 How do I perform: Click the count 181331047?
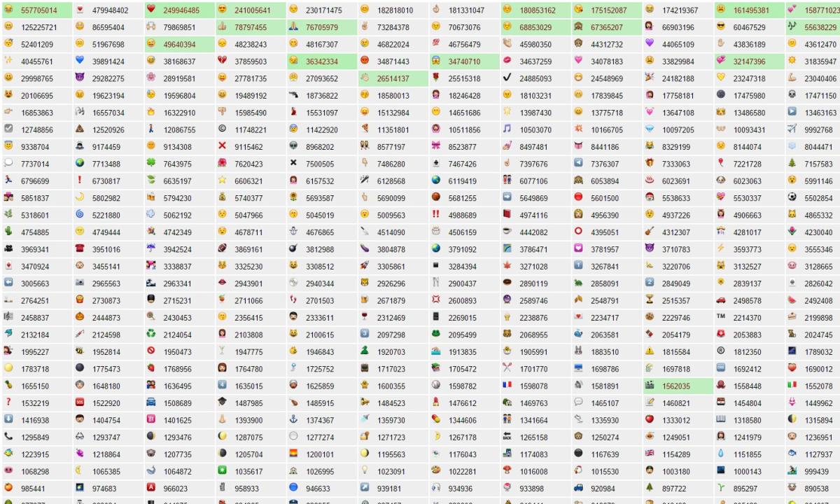point(467,10)
